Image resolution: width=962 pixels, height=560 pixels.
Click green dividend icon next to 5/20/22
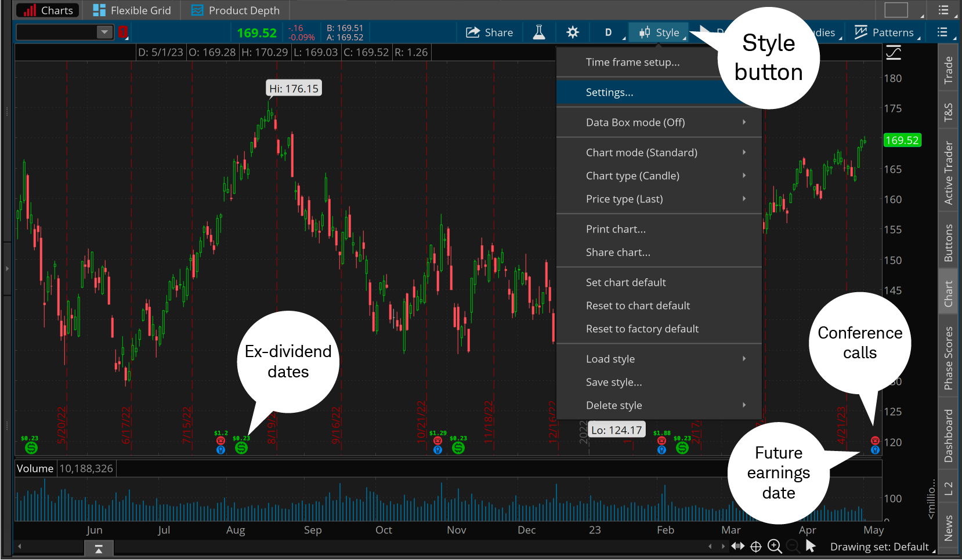pyautogui.click(x=31, y=448)
